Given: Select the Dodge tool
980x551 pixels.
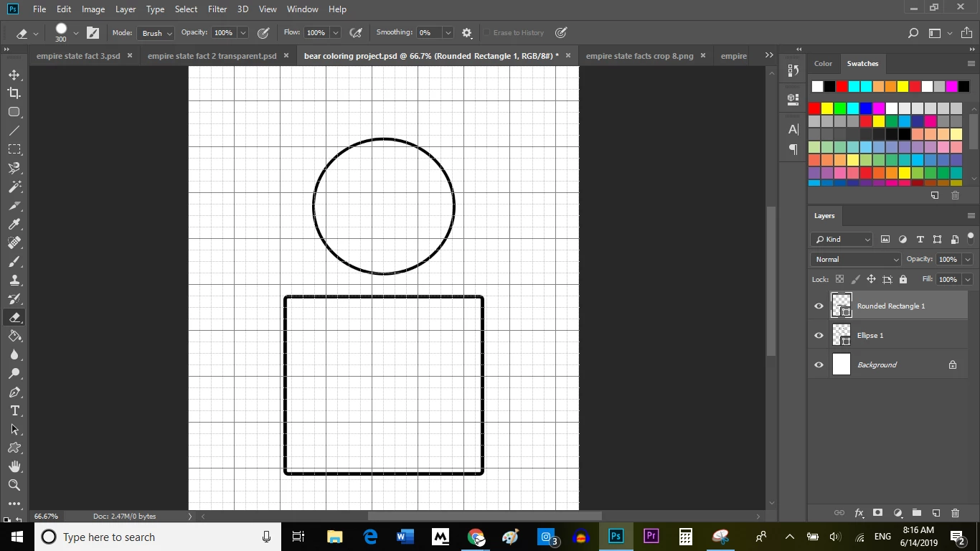Looking at the screenshot, I should (14, 373).
